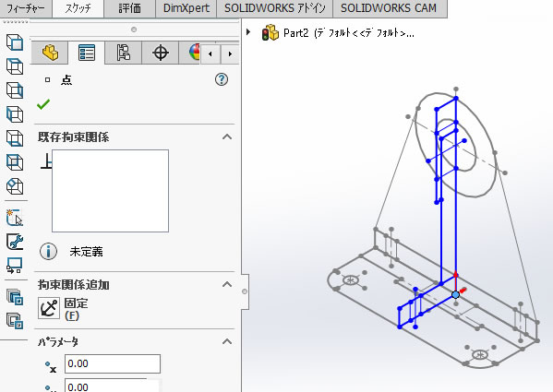Expand the Part2 tree node arrow

point(248,32)
